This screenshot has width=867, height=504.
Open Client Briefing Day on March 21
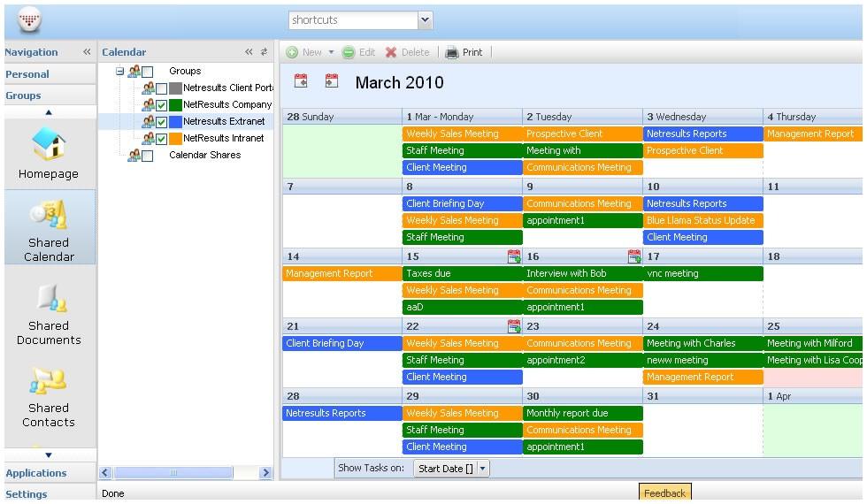pyautogui.click(x=342, y=343)
